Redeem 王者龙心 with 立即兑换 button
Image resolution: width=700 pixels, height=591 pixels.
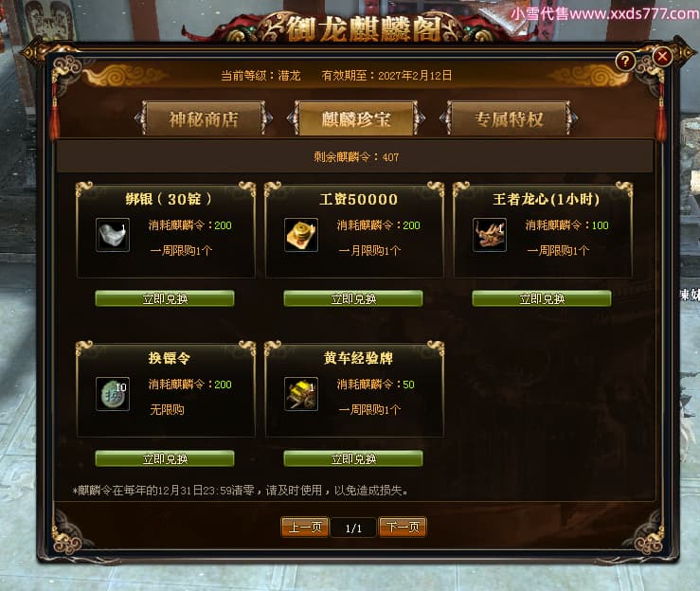(542, 298)
